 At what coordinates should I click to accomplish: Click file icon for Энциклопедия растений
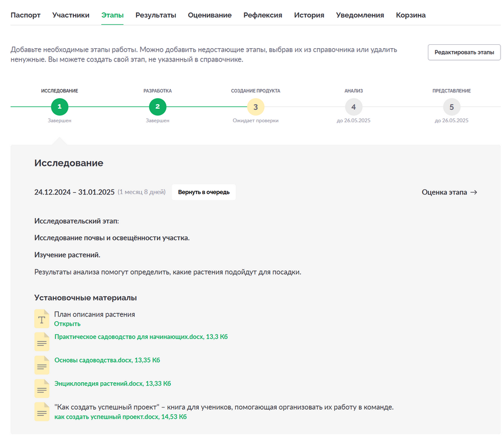pos(42,388)
